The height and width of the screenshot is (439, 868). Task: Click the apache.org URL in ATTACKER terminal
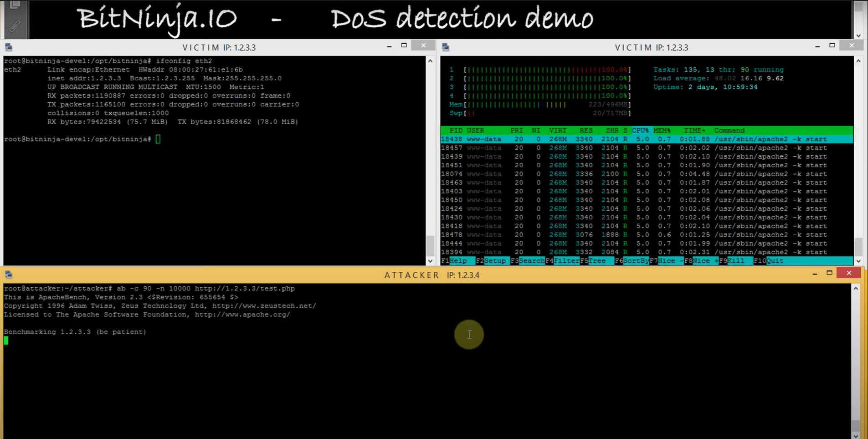click(x=242, y=315)
